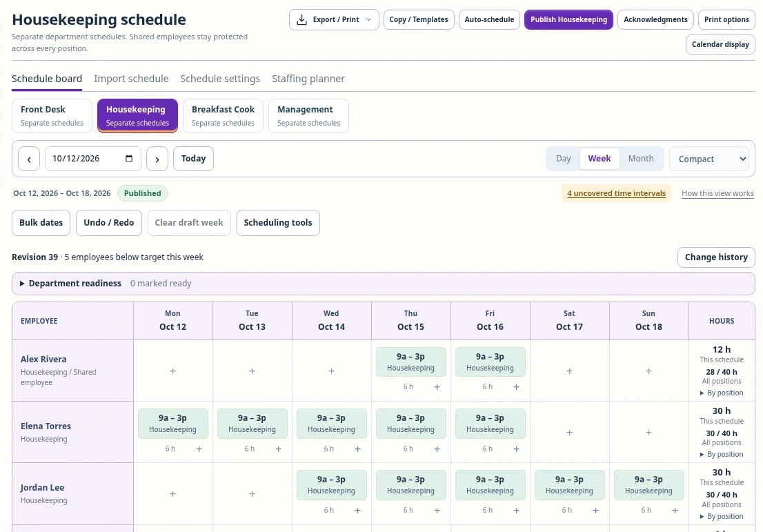The width and height of the screenshot is (763, 532).
Task: Expand By position for Alex Rivera
Action: click(722, 393)
